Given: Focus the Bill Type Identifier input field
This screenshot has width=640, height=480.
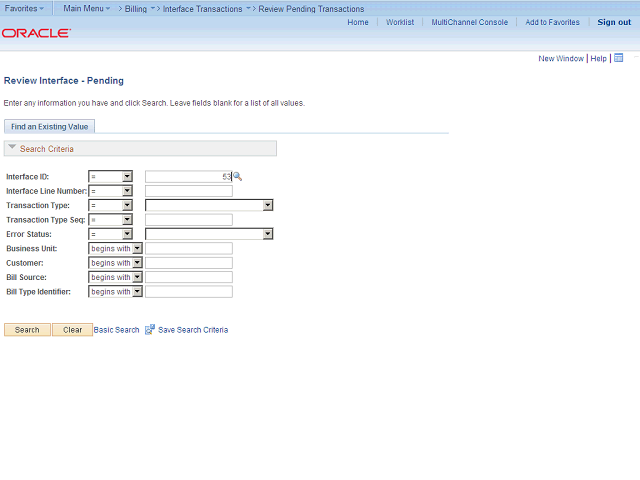Looking at the screenshot, I should click(189, 291).
